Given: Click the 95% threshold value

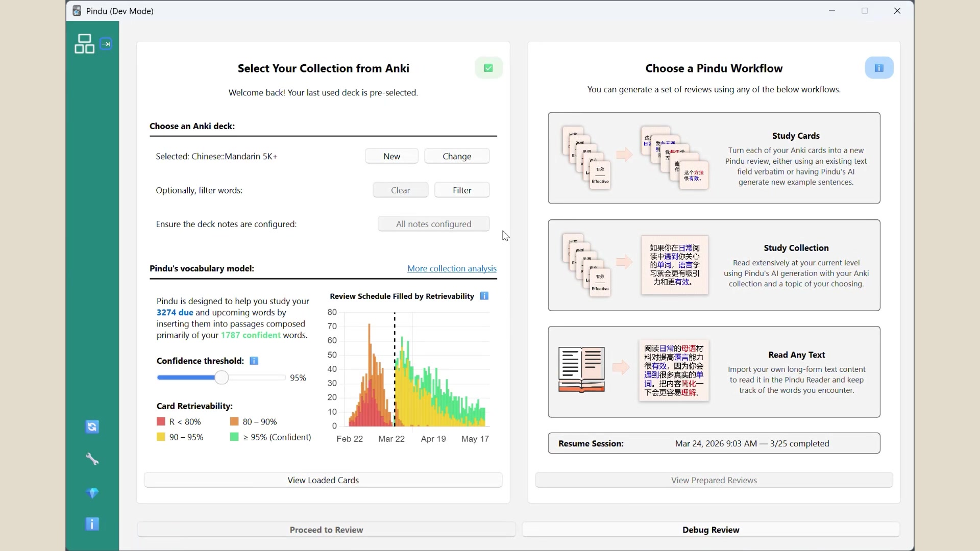Looking at the screenshot, I should [298, 378].
